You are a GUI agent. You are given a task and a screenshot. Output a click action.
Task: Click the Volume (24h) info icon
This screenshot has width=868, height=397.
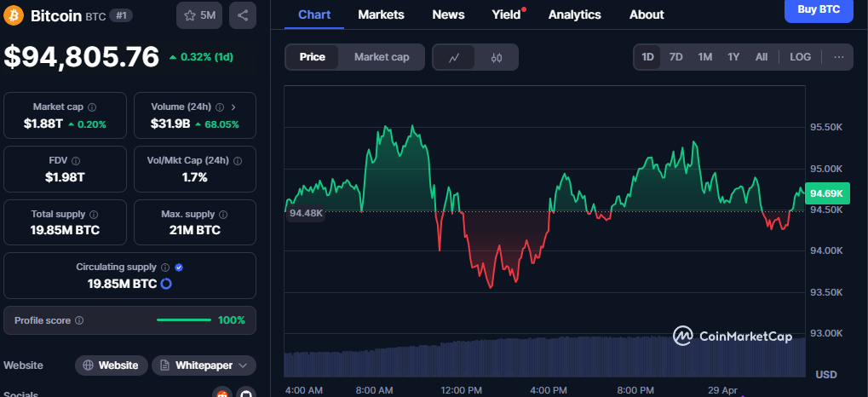point(220,106)
